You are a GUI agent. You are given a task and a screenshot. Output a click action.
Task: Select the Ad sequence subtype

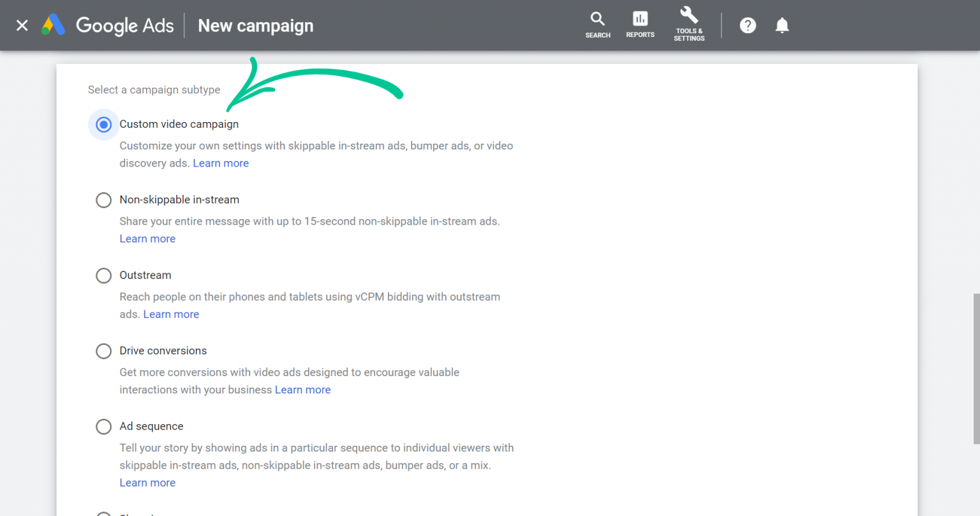point(103,427)
